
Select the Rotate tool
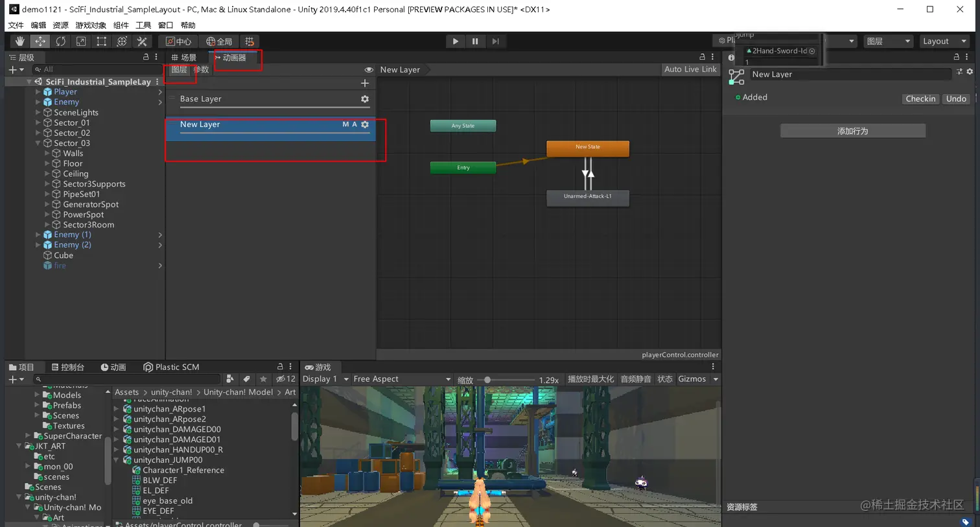(x=60, y=41)
